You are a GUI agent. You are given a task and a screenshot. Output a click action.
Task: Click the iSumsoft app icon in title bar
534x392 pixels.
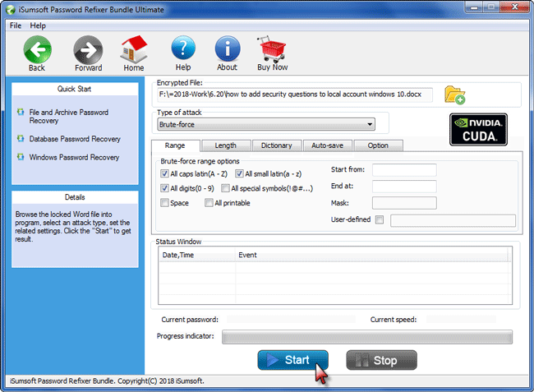[x=11, y=10]
